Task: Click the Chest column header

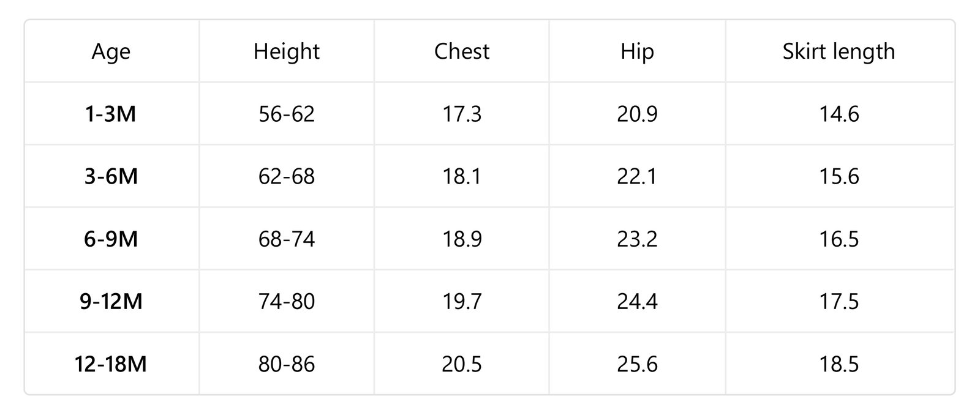Action: coord(462,51)
